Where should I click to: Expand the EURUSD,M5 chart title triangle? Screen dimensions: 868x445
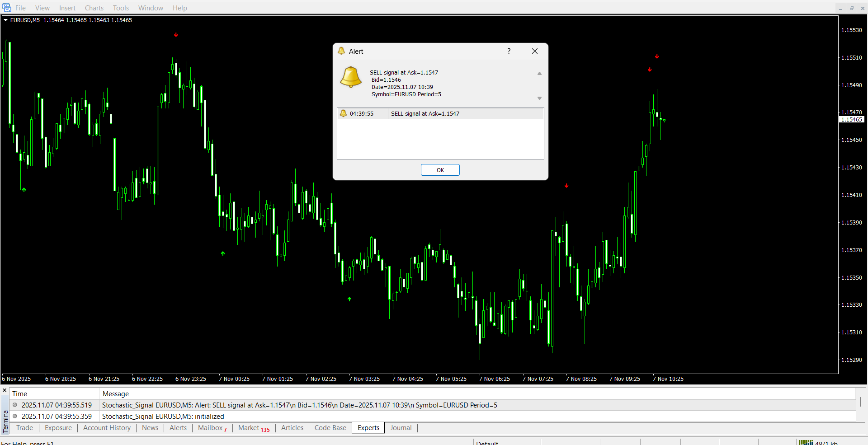[x=6, y=20]
